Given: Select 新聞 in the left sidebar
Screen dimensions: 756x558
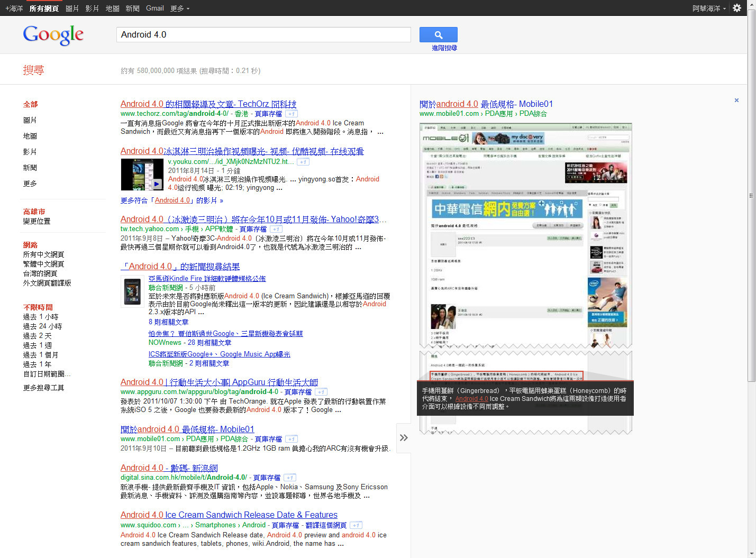Looking at the screenshot, I should click(x=30, y=168).
